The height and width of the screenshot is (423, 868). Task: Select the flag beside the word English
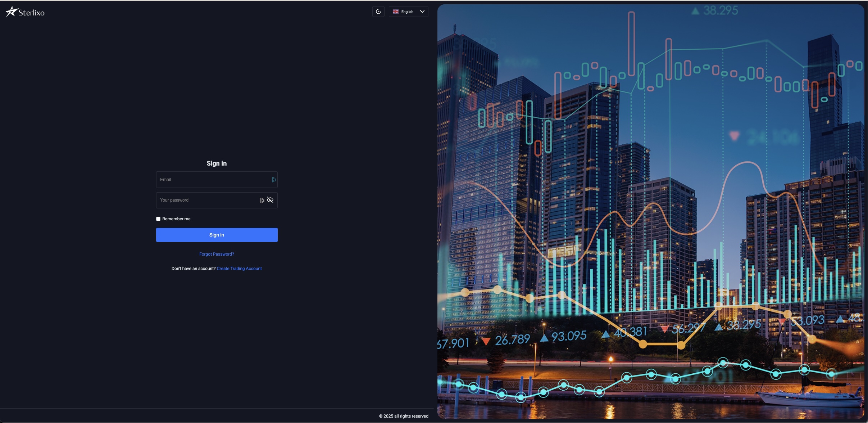coord(395,11)
